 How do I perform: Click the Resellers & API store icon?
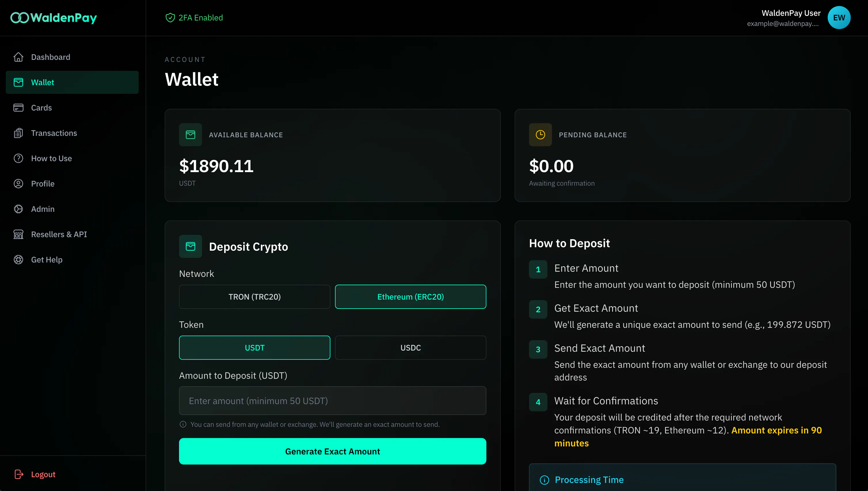tap(18, 234)
